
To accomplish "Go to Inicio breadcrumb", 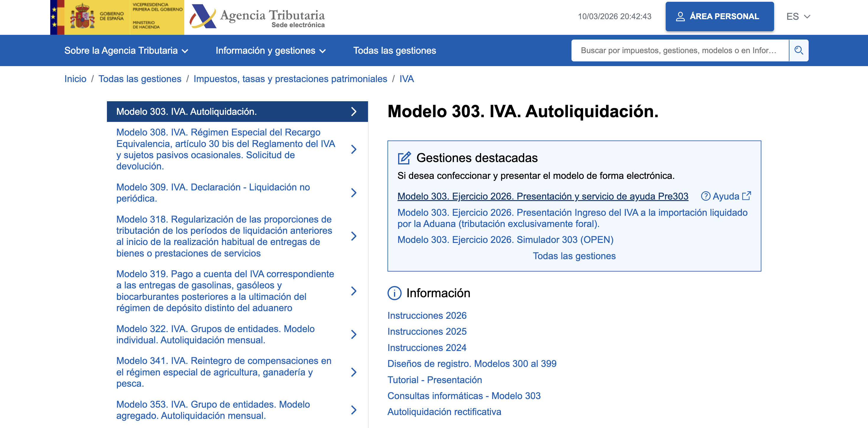I will (x=75, y=79).
